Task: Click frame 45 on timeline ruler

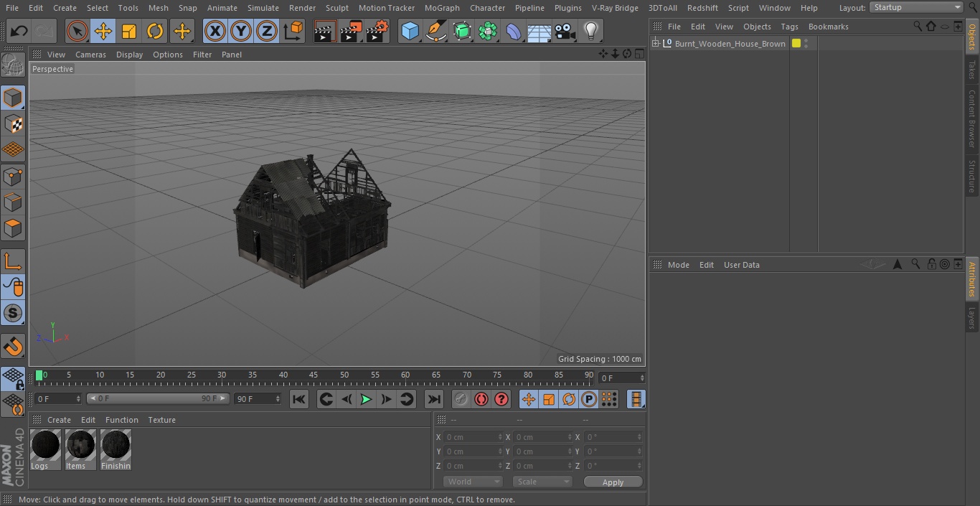Action: point(314,375)
